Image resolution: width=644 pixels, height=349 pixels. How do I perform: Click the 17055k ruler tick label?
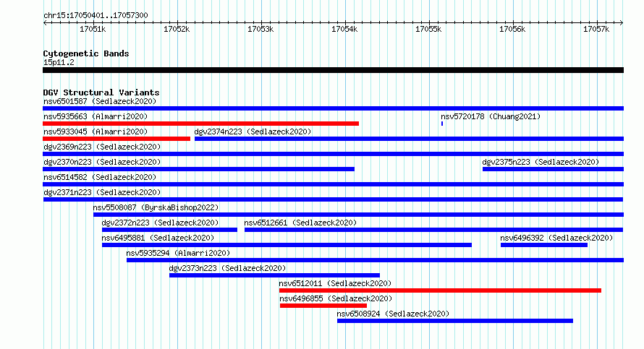pyautogui.click(x=428, y=29)
